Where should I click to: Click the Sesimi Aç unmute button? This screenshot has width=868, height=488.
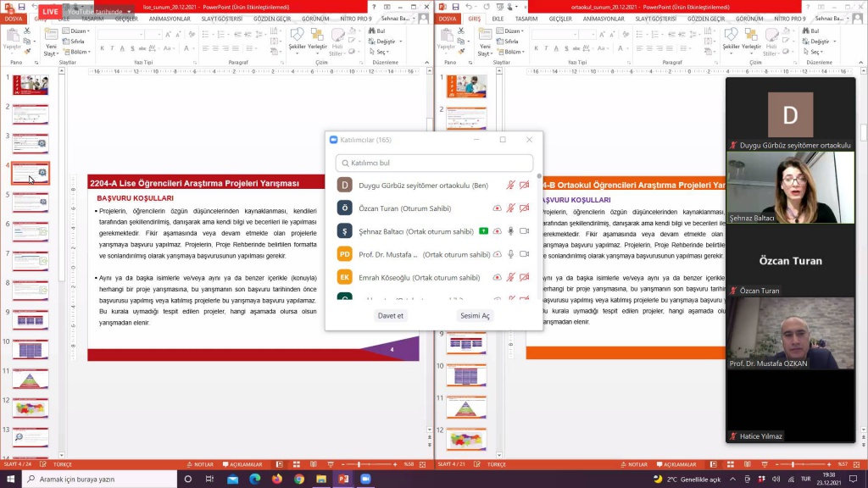(475, 315)
